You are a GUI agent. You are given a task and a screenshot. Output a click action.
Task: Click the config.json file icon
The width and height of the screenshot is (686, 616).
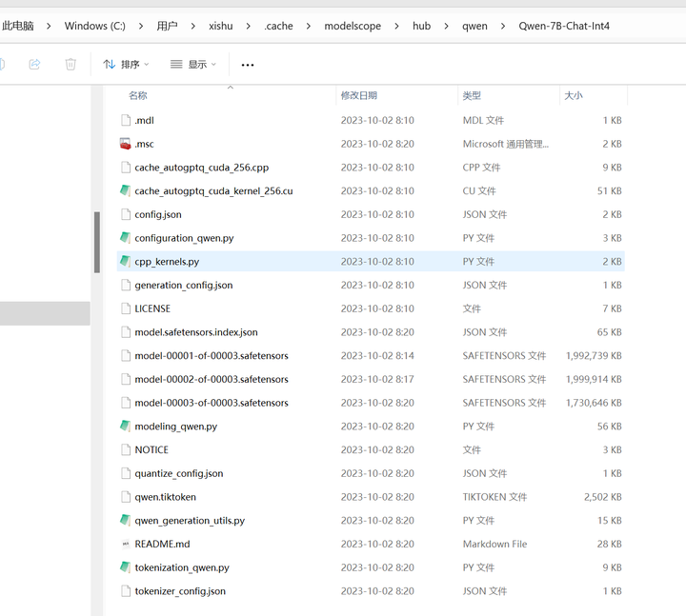(126, 214)
